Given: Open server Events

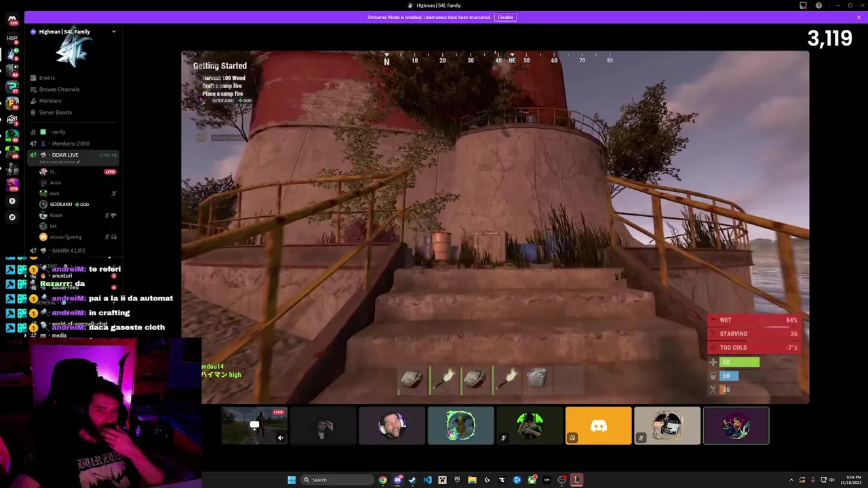Looking at the screenshot, I should [x=73, y=78].
